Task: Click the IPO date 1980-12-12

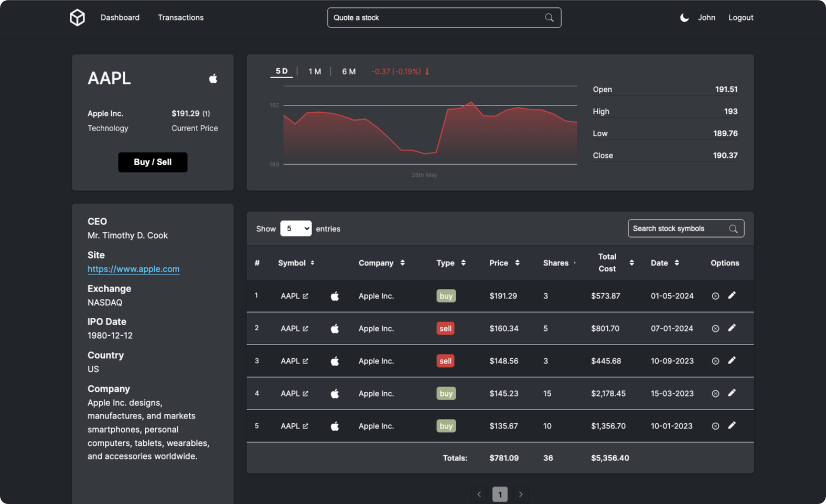Action: pos(110,336)
